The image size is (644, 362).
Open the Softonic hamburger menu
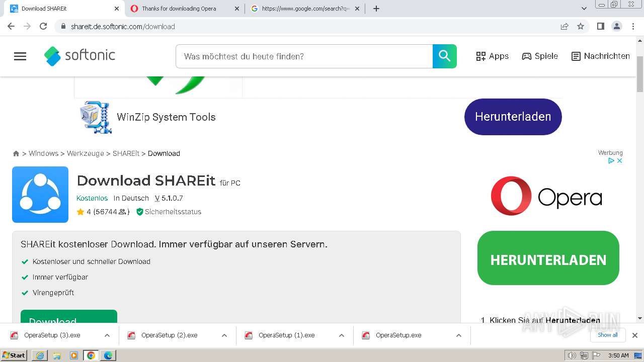(x=20, y=56)
